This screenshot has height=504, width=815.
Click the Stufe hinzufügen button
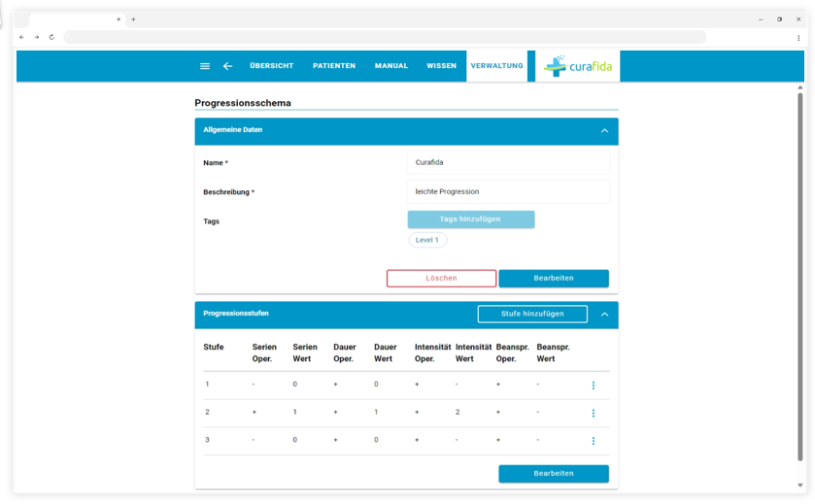pos(532,314)
